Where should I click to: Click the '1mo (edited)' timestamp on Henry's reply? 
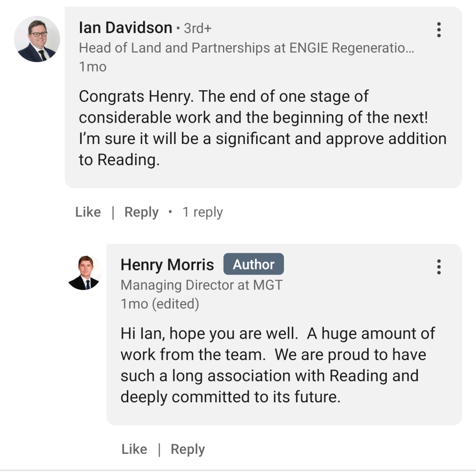(159, 304)
